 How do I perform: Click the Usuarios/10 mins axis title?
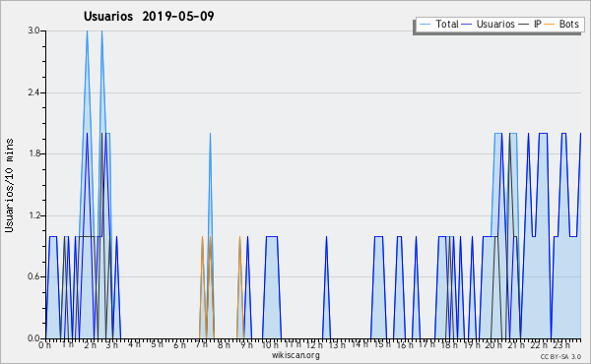9,185
